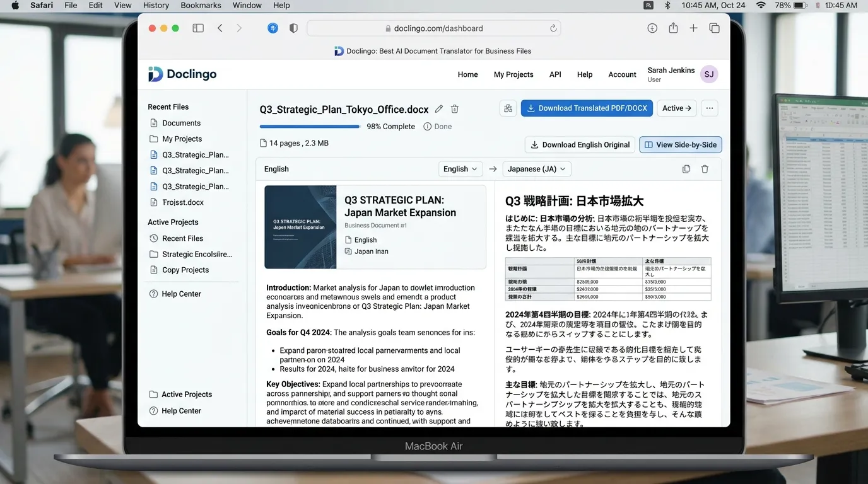The width and height of the screenshot is (868, 484).
Task: Show Safari downloads icon
Action: [x=652, y=28]
